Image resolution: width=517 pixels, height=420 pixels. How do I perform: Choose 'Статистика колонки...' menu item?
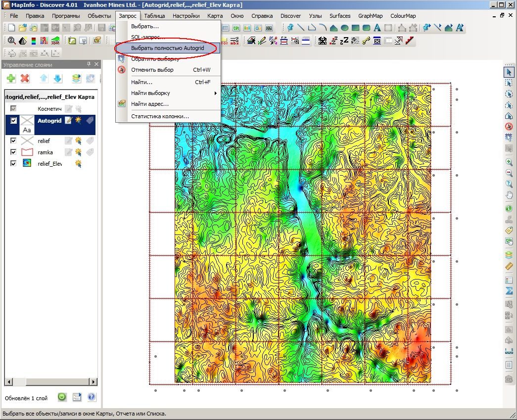click(168, 116)
